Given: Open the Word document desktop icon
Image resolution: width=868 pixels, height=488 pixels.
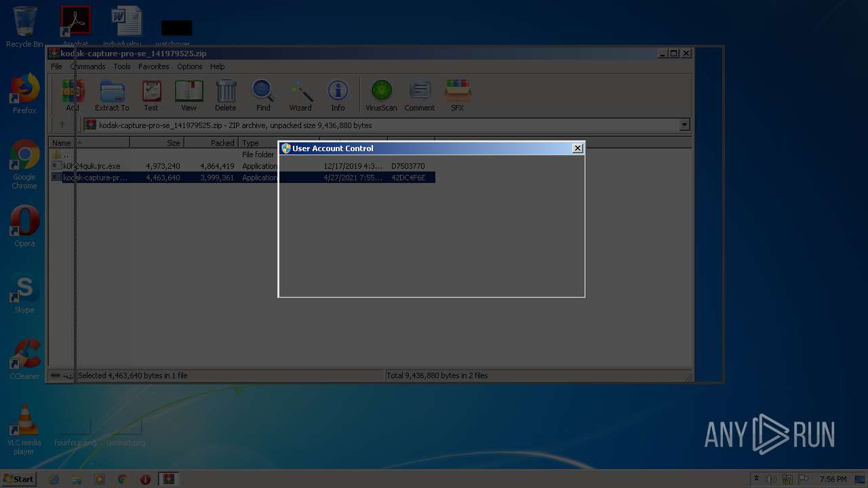Looking at the screenshot, I should coord(126,26).
